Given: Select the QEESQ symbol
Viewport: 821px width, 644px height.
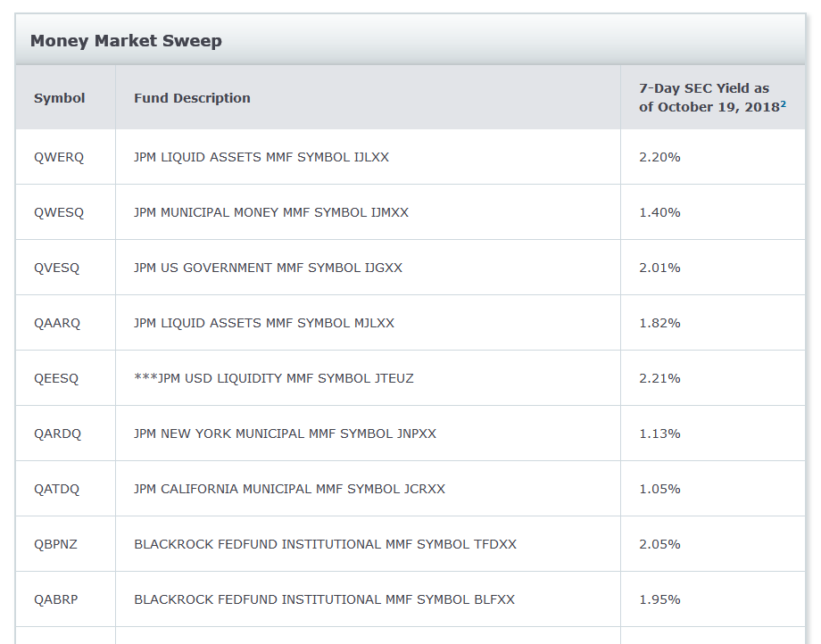Looking at the screenshot, I should coord(56,379).
